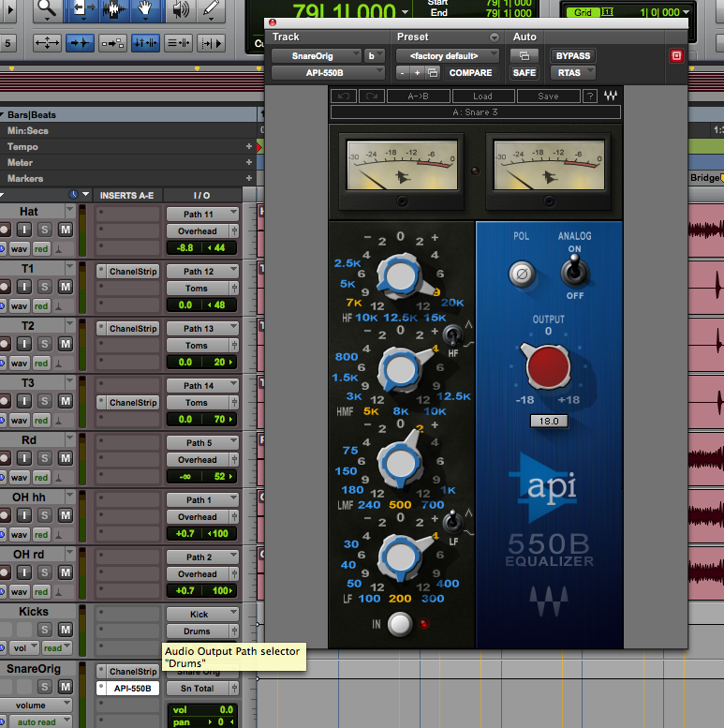The image size is (724, 728).
Task: Select next preset plus button
Action: [417, 73]
